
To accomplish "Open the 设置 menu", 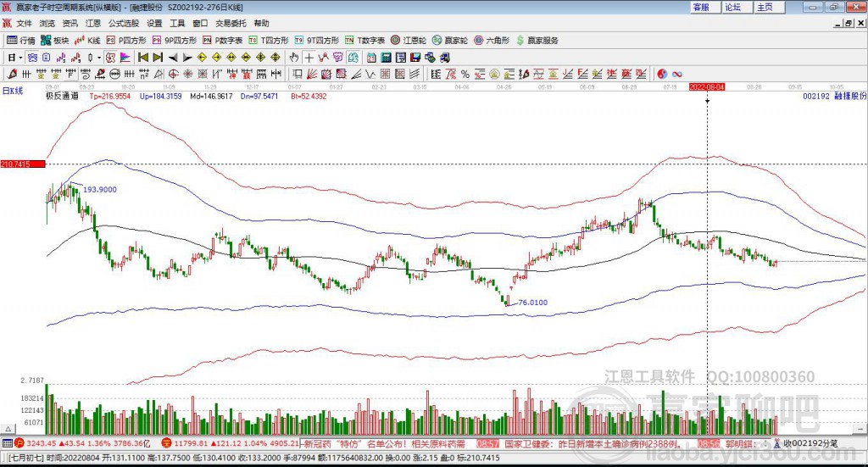I will pos(154,23).
